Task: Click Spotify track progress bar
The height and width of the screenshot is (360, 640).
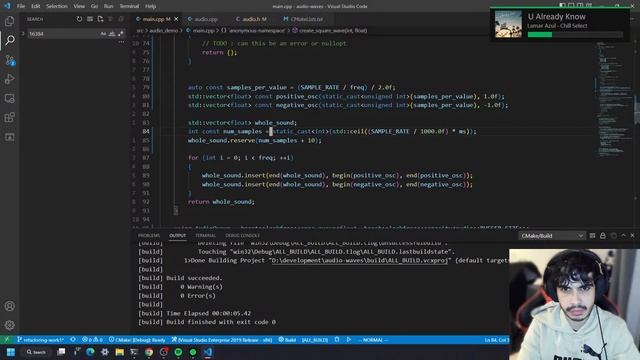Action: tap(575, 35)
